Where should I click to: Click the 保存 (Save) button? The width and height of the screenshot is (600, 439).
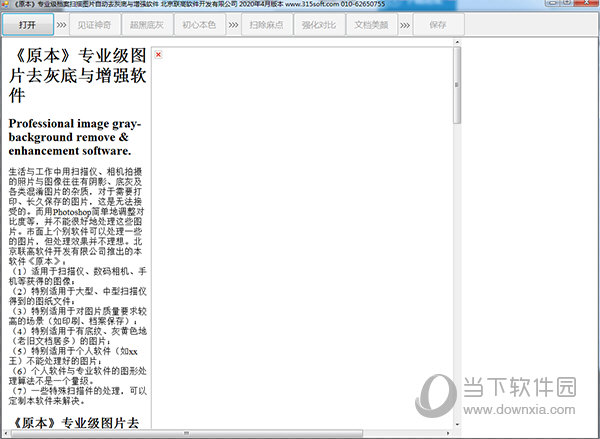439,25
